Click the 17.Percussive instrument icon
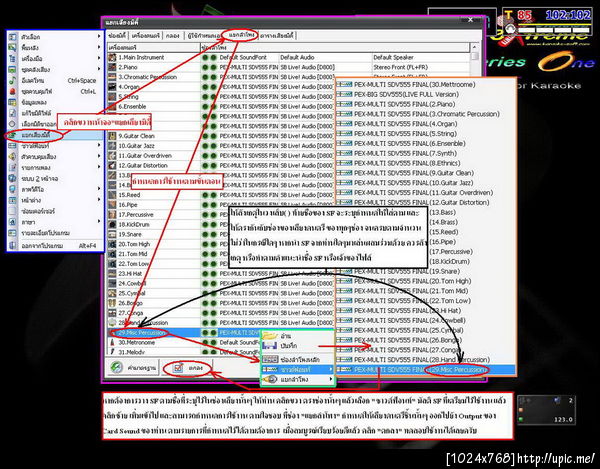 tap(112, 215)
